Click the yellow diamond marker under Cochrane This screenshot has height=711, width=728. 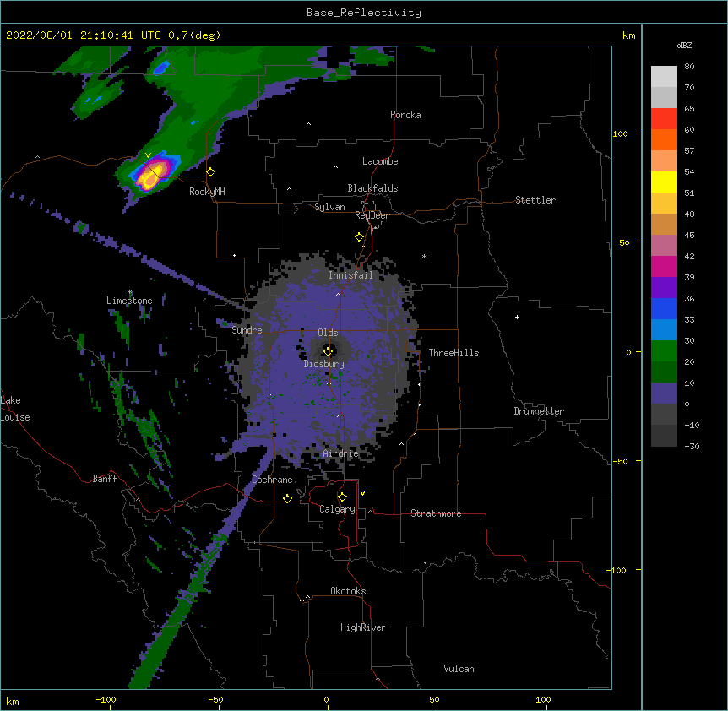tap(287, 498)
